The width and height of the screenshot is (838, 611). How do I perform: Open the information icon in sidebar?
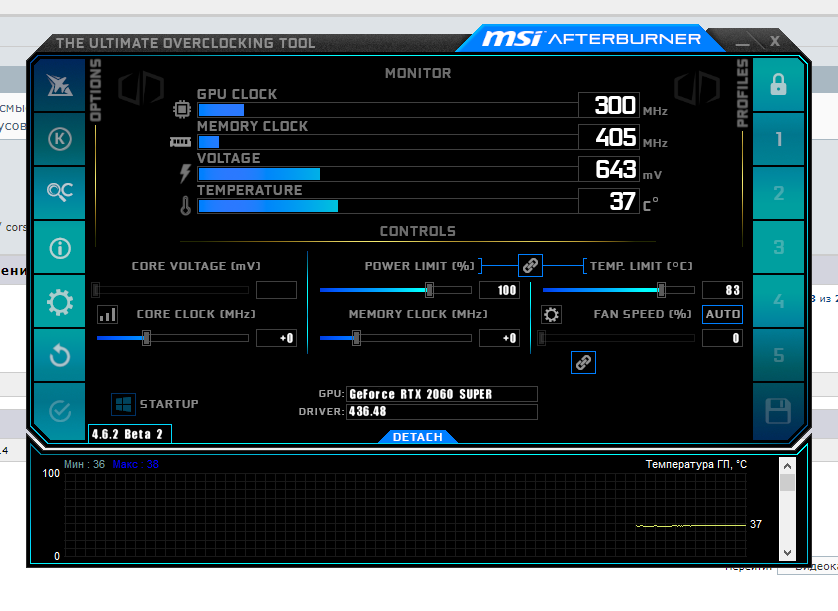[x=59, y=248]
